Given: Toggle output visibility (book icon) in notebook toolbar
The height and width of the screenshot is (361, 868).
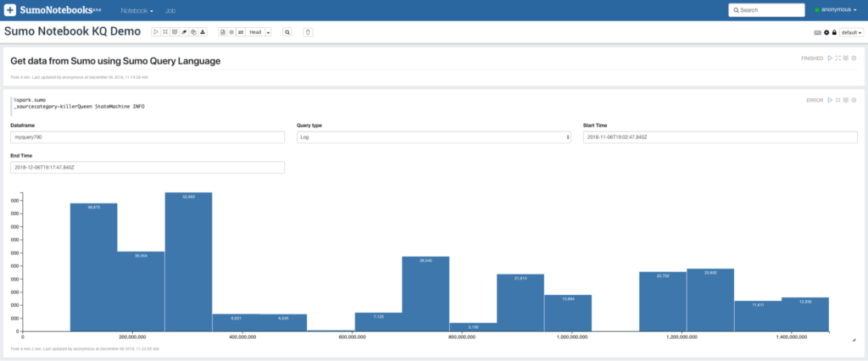Looking at the screenshot, I should [175, 32].
